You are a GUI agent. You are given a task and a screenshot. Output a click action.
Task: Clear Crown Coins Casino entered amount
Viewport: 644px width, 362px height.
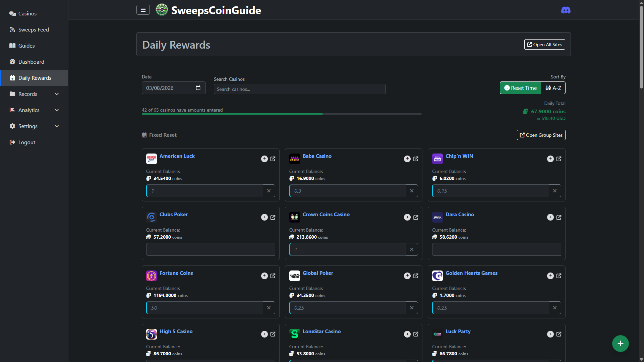(412, 249)
